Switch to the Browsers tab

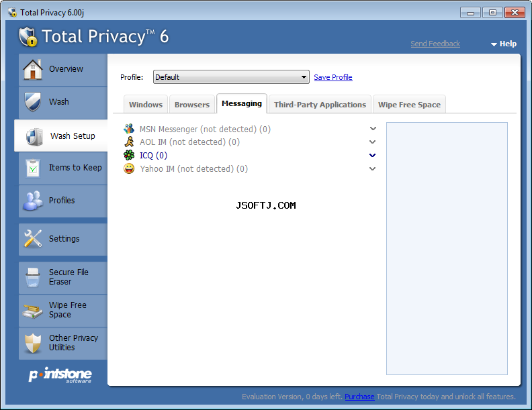pyautogui.click(x=192, y=105)
